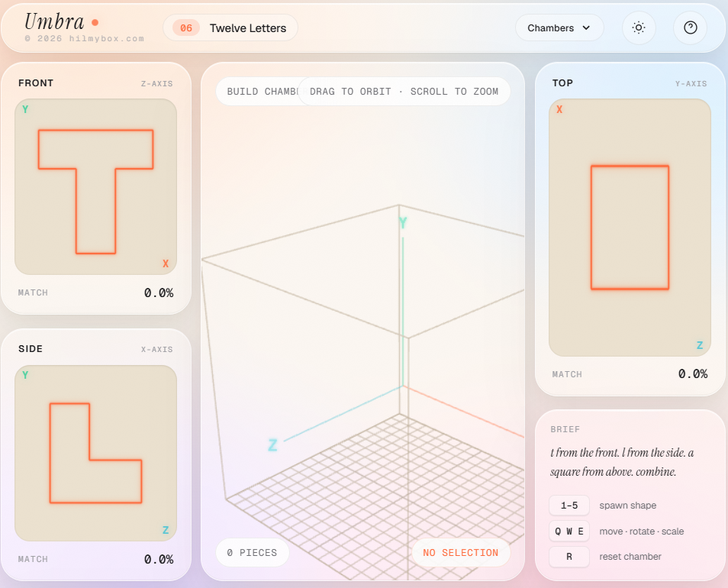Viewport: 728px width, 588px height.
Task: Click the spawn shape label
Action: 628,506
